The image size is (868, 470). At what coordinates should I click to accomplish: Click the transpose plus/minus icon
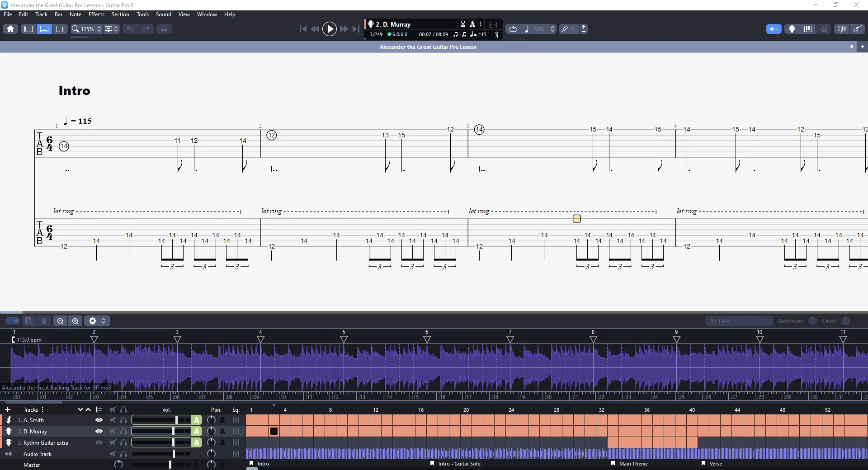pos(584,29)
